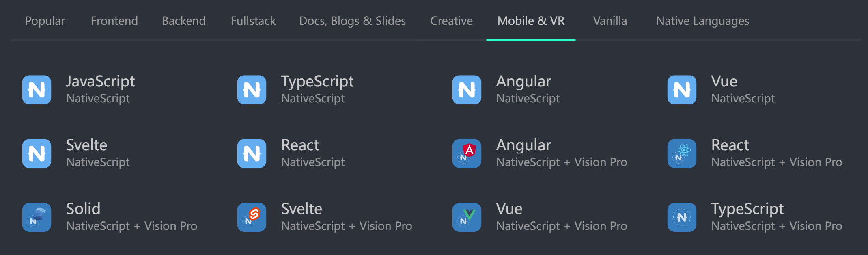The image size is (868, 255).
Task: Switch to the Popular tab
Action: pos(45,21)
